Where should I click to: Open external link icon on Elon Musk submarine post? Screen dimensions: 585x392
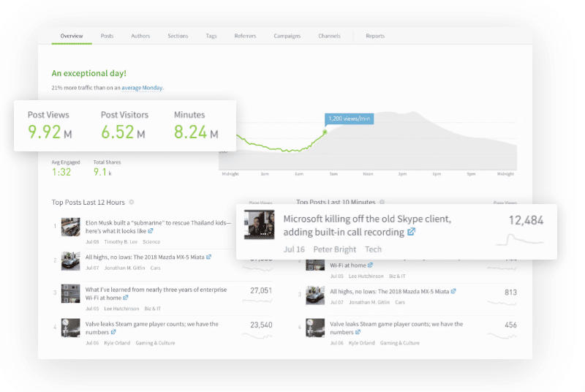tap(151, 231)
